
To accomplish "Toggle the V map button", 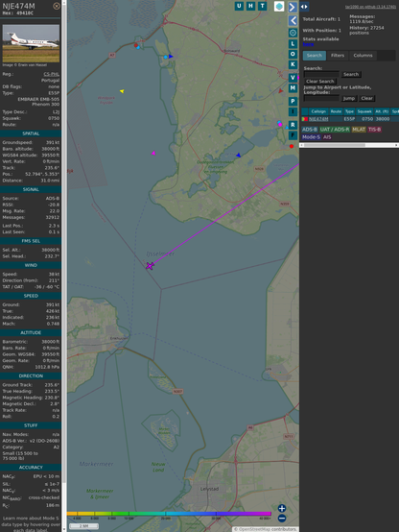I will 293,78.
